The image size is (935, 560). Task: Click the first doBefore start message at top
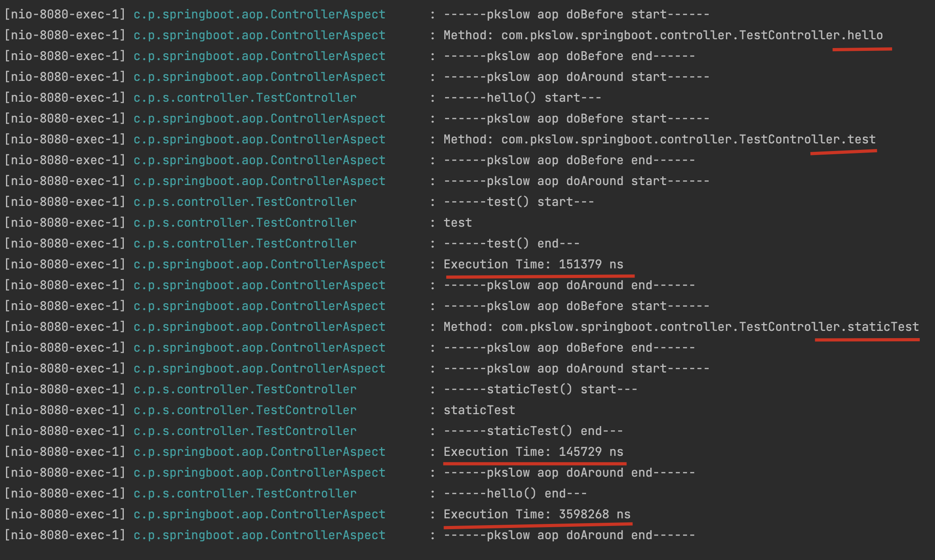[x=576, y=14]
